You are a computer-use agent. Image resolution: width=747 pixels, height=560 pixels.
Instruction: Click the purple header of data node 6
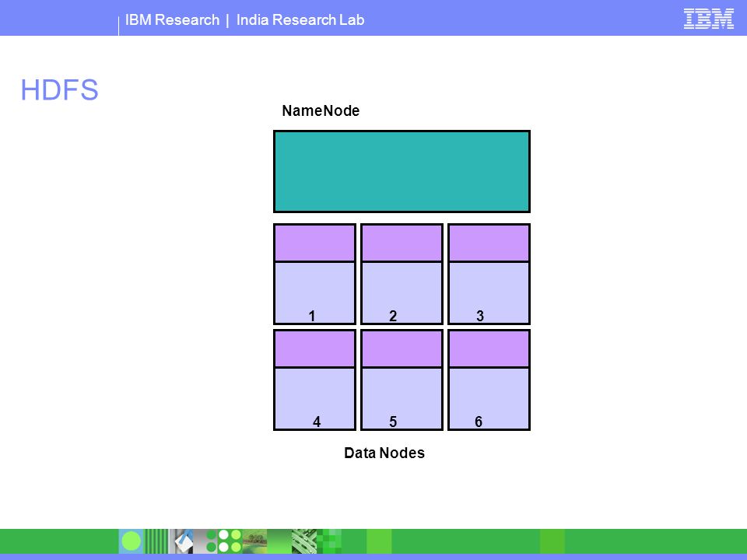coord(489,349)
